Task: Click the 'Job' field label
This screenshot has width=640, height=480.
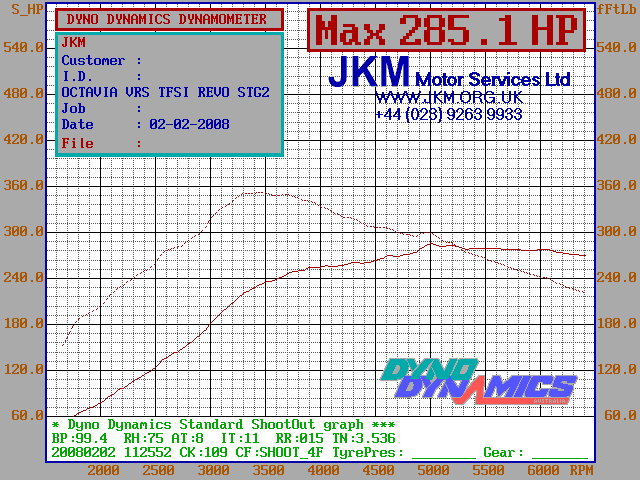Action: pyautogui.click(x=73, y=108)
